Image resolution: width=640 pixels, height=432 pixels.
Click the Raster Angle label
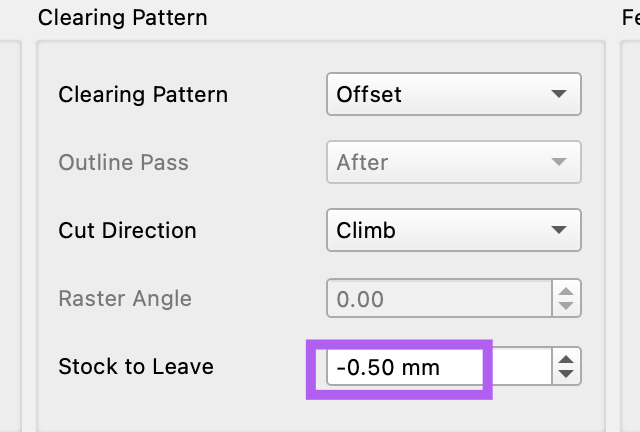125,299
